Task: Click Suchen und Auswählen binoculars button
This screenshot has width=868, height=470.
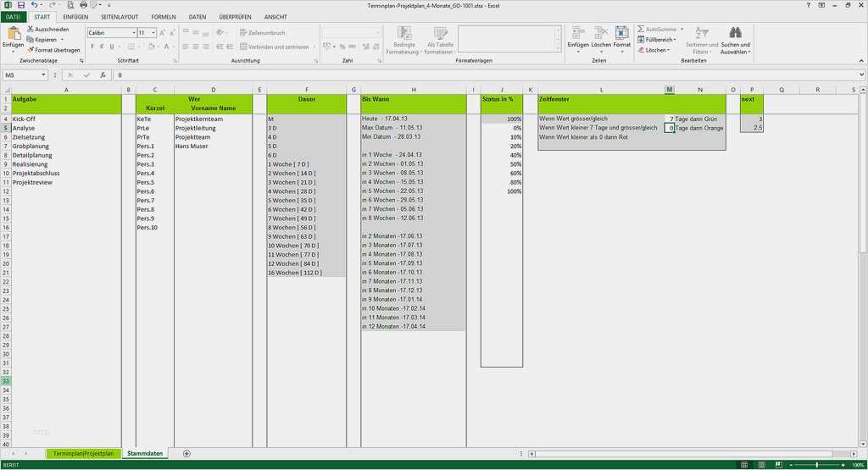Action: coord(735,40)
